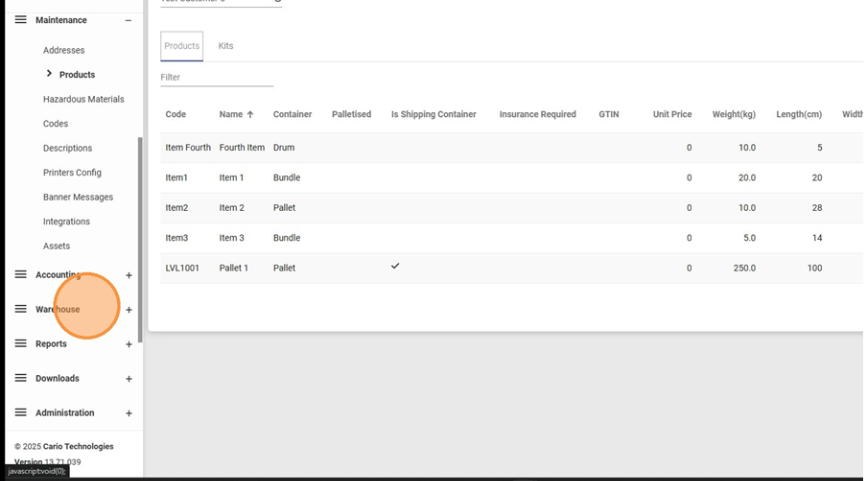
Task: Expand the Accounting section plus sign
Action: tap(128, 275)
